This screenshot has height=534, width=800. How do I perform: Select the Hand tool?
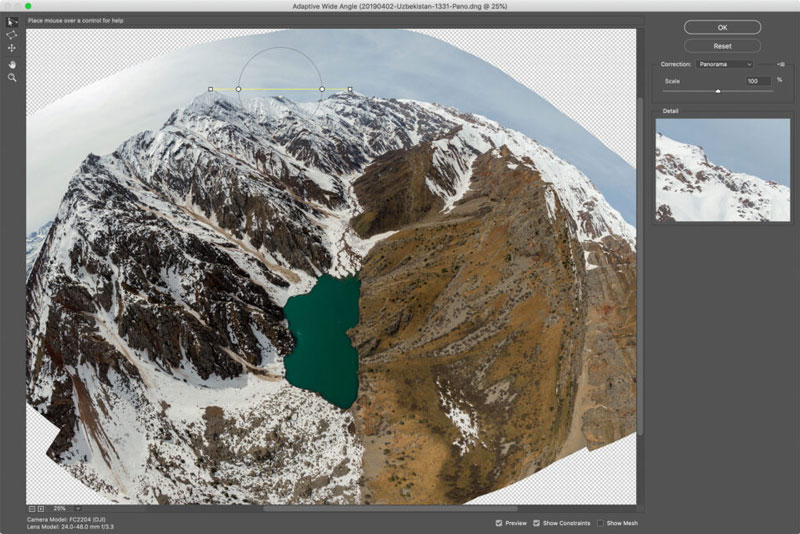point(12,62)
